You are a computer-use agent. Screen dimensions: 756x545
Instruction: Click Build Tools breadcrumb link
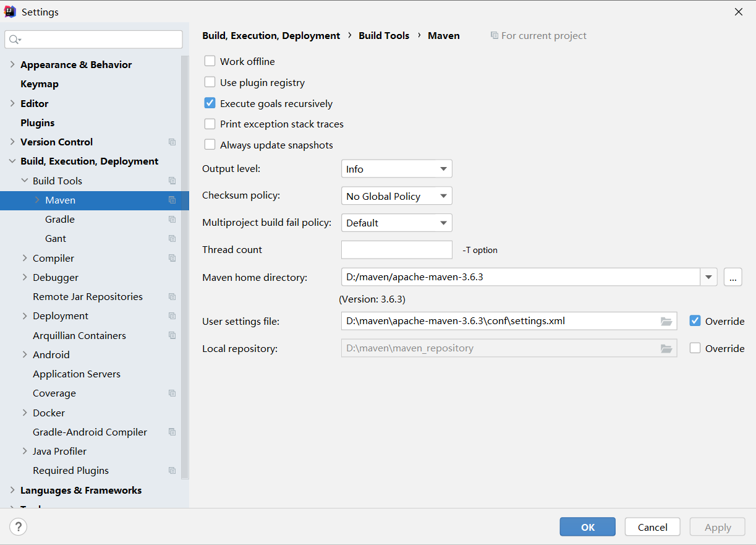click(x=384, y=36)
